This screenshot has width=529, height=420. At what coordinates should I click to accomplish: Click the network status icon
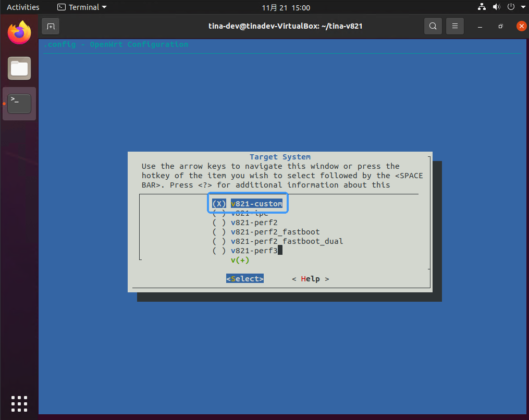pyautogui.click(x=482, y=7)
